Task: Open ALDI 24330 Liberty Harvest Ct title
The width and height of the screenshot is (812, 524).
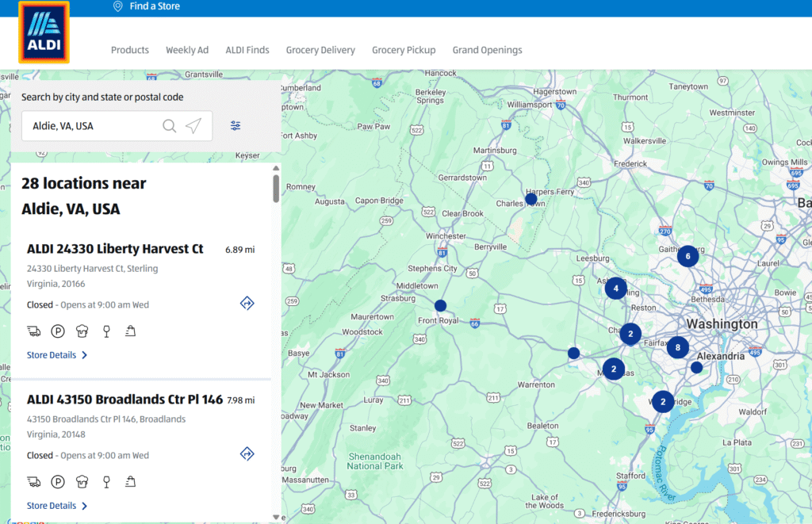Action: tap(115, 249)
